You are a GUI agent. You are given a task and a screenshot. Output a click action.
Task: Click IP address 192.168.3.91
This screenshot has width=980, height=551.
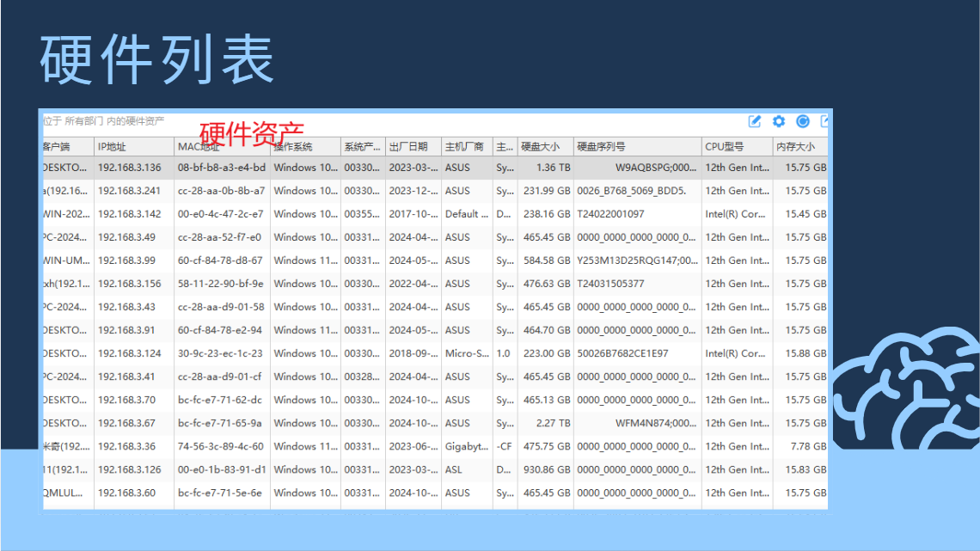click(x=127, y=330)
